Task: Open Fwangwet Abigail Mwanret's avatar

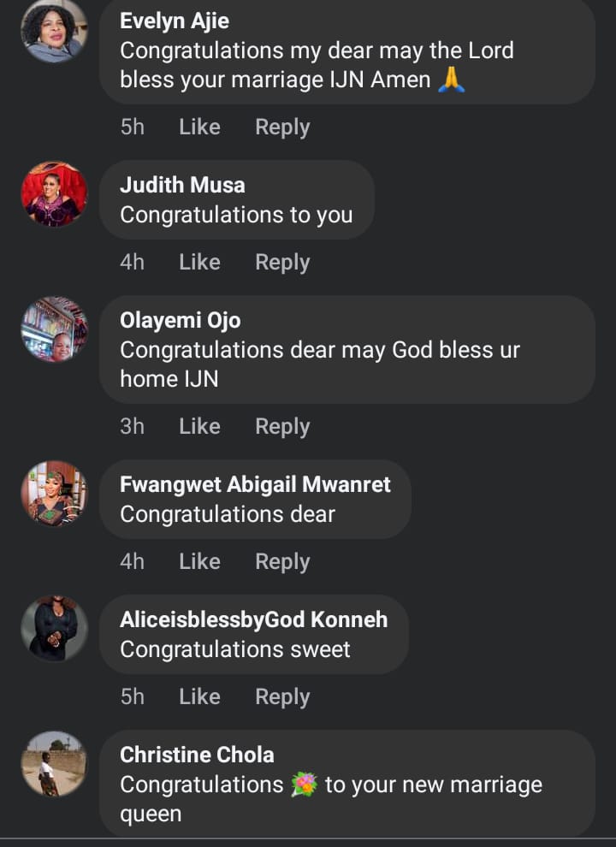Action: click(x=54, y=494)
